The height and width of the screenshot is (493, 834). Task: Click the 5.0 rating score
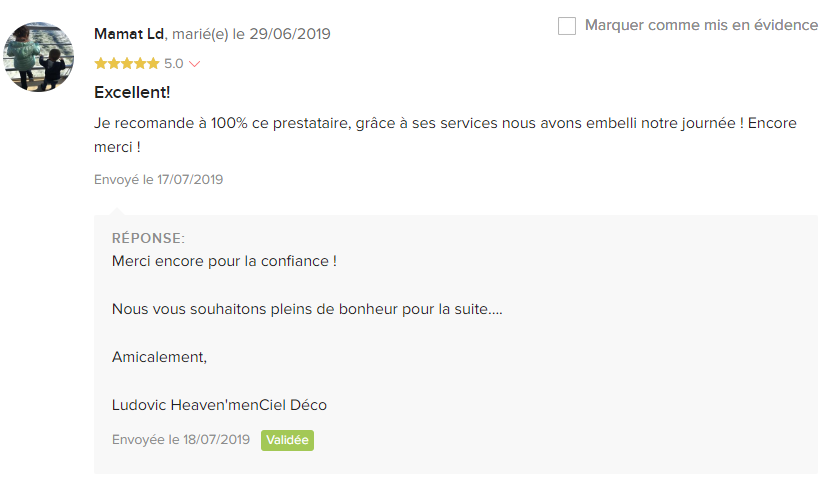click(x=173, y=64)
